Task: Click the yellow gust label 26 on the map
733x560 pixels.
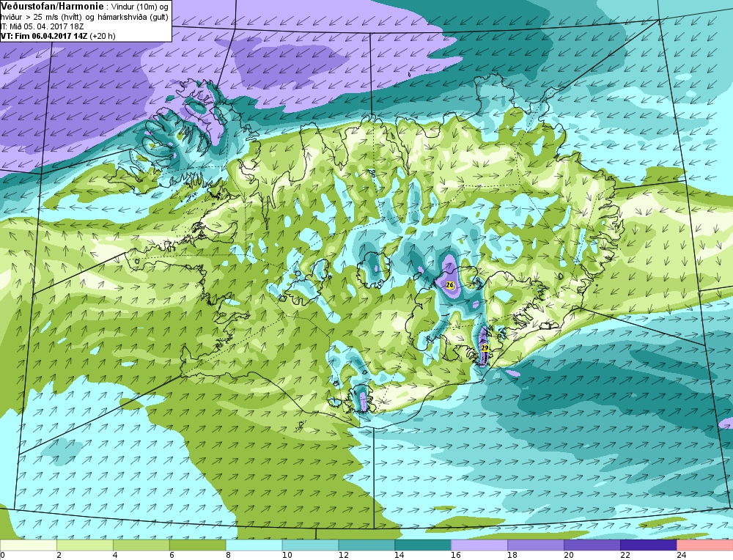Action: [450, 284]
